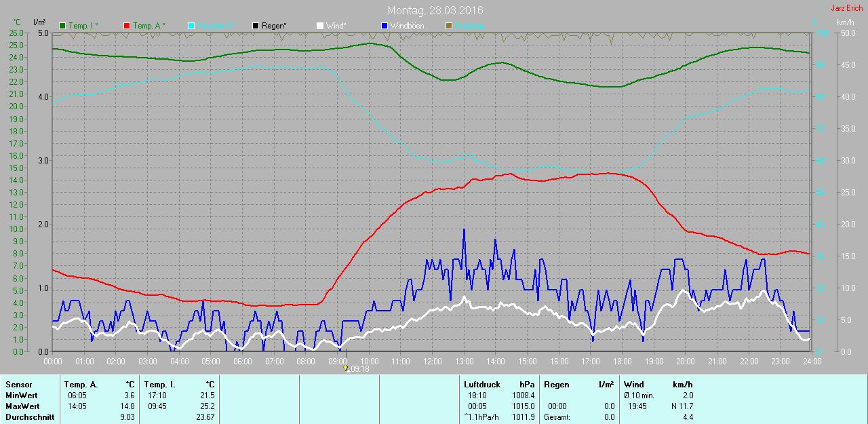Select the "Regen*" legend label
The width and height of the screenshot is (868, 424).
click(x=274, y=26)
